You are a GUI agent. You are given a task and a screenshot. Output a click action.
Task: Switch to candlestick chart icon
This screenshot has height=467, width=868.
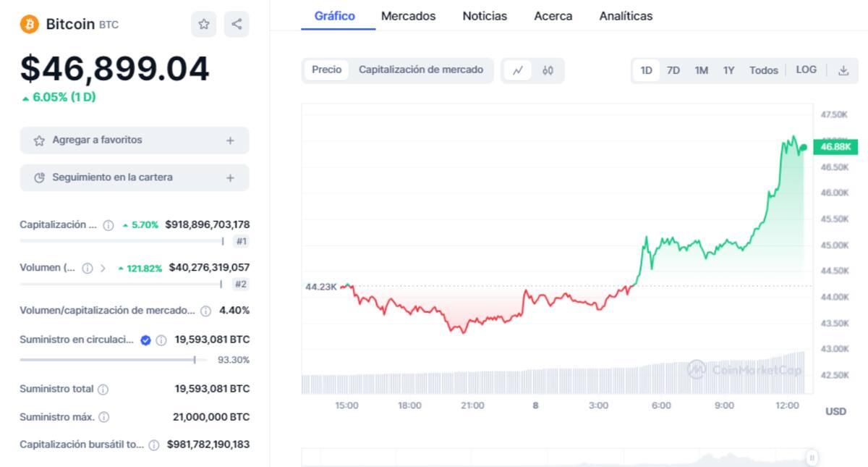click(x=548, y=70)
